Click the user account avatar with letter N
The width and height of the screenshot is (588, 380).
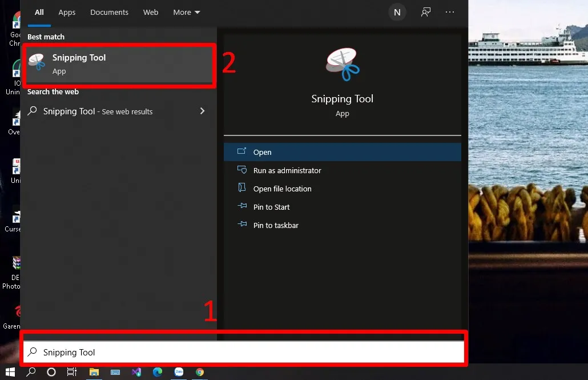pos(397,12)
